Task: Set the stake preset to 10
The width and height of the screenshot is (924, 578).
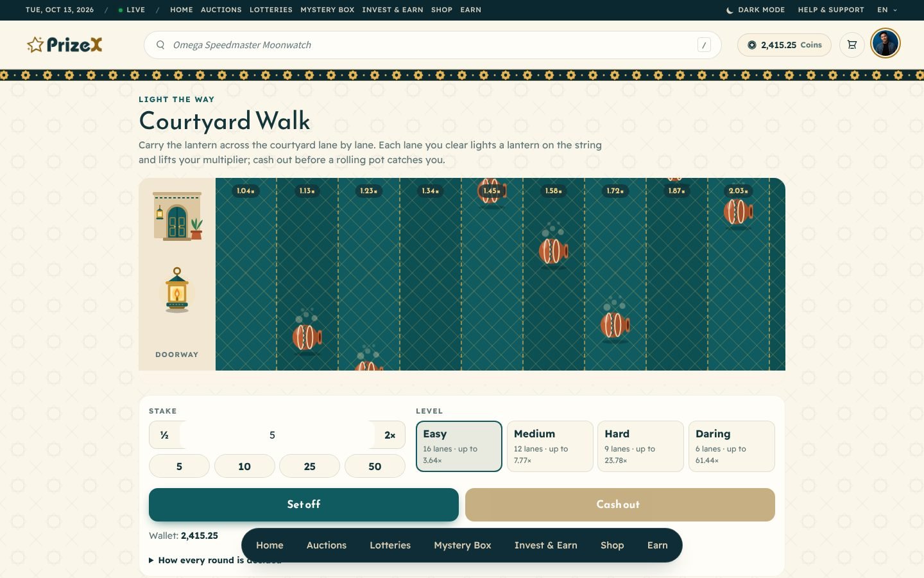Action: (244, 466)
